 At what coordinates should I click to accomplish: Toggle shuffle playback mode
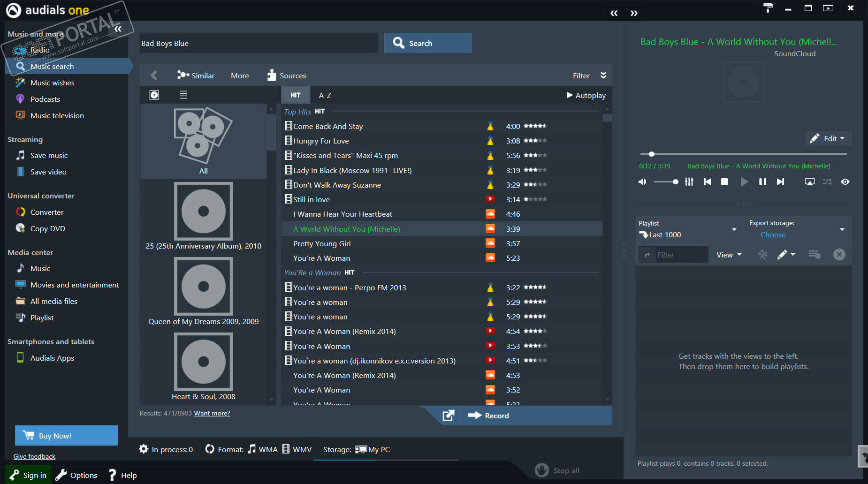pyautogui.click(x=827, y=181)
